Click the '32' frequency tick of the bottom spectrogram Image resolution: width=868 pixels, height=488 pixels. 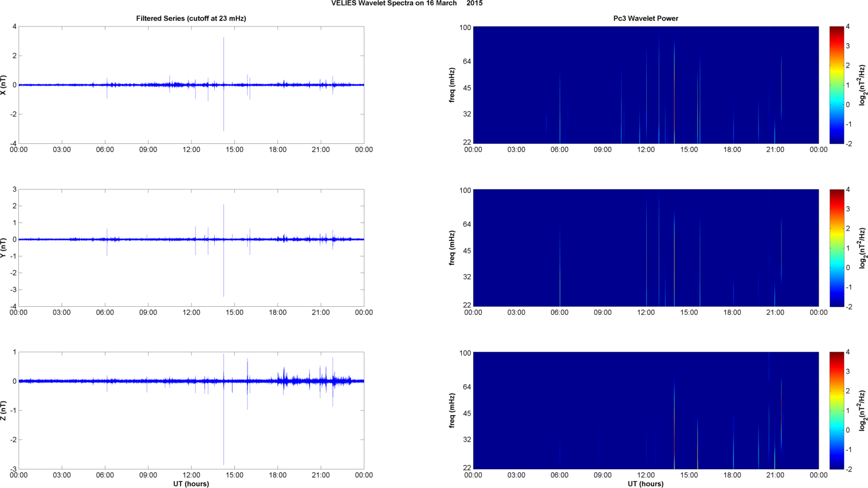(466, 440)
